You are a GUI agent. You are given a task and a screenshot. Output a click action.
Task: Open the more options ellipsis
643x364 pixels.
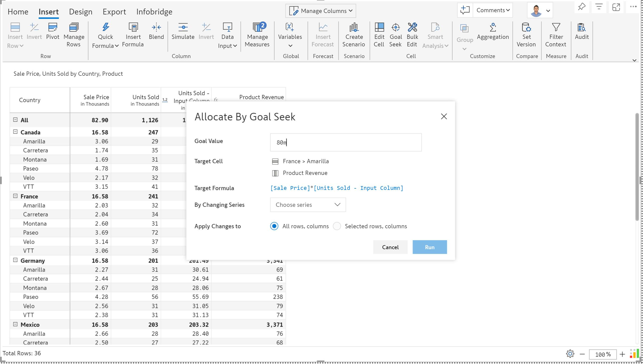(x=633, y=6)
